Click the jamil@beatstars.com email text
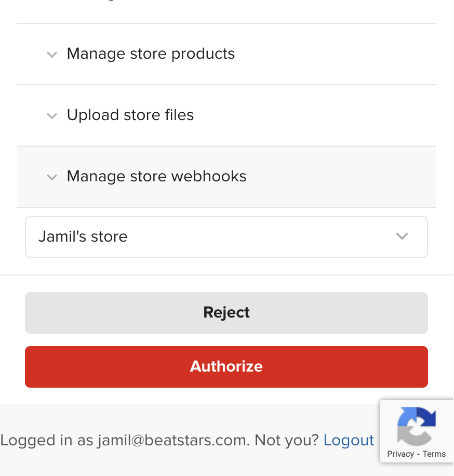Screen dimensions: 454x476 coord(172,441)
